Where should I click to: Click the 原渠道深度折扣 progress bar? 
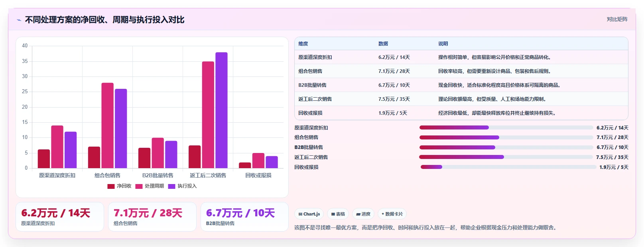point(506,127)
